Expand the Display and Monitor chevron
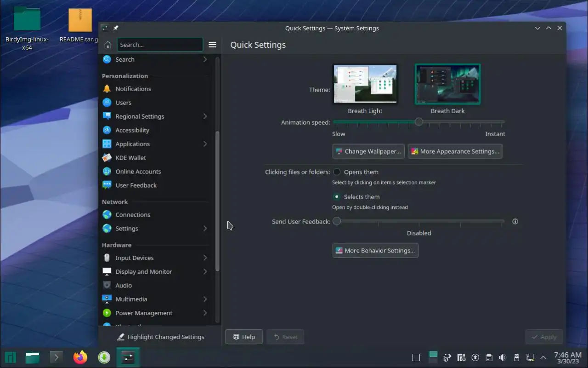The height and width of the screenshot is (368, 588). pyautogui.click(x=205, y=272)
